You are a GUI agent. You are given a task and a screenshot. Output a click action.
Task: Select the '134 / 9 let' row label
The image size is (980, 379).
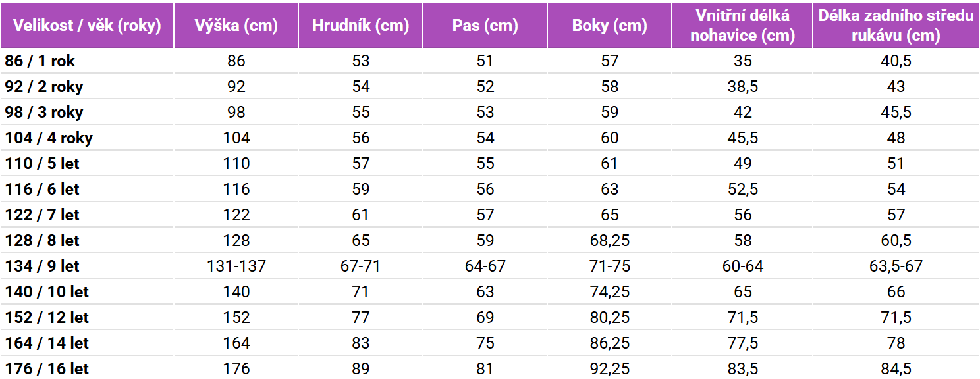click(42, 266)
